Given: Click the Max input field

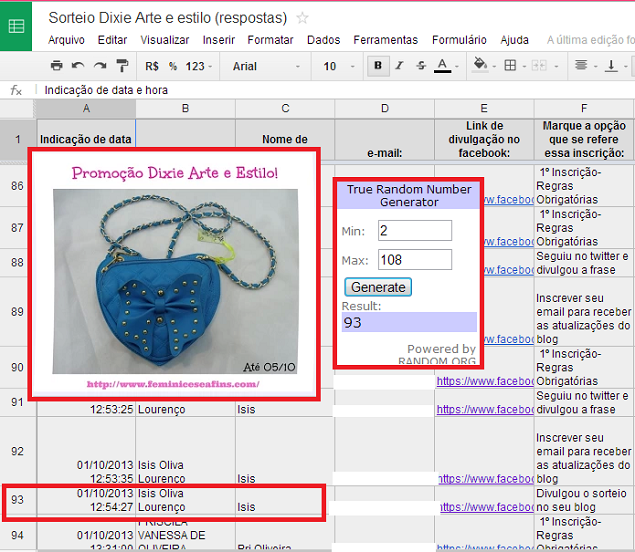Looking at the screenshot, I should [415, 260].
